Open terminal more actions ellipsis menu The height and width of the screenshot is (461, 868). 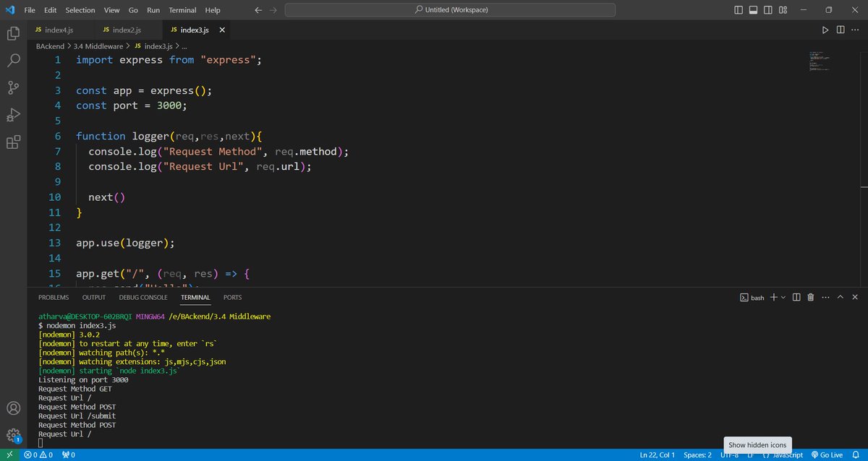tap(826, 296)
